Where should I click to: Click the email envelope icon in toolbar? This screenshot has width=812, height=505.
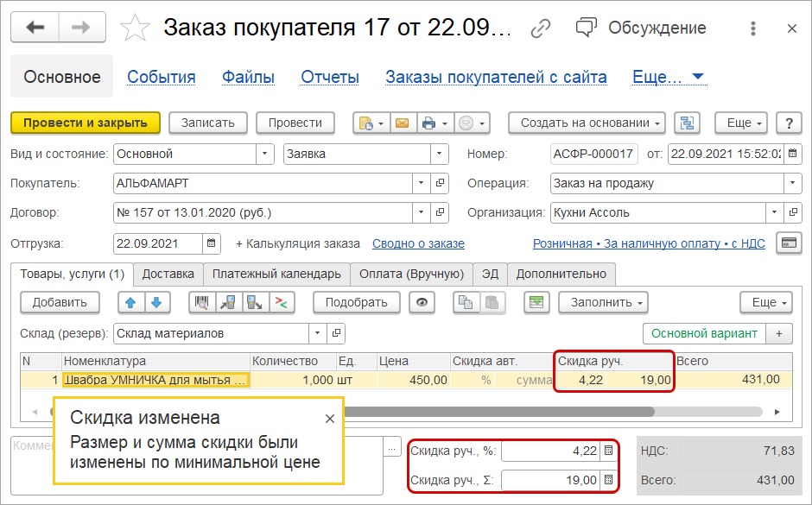(x=402, y=123)
